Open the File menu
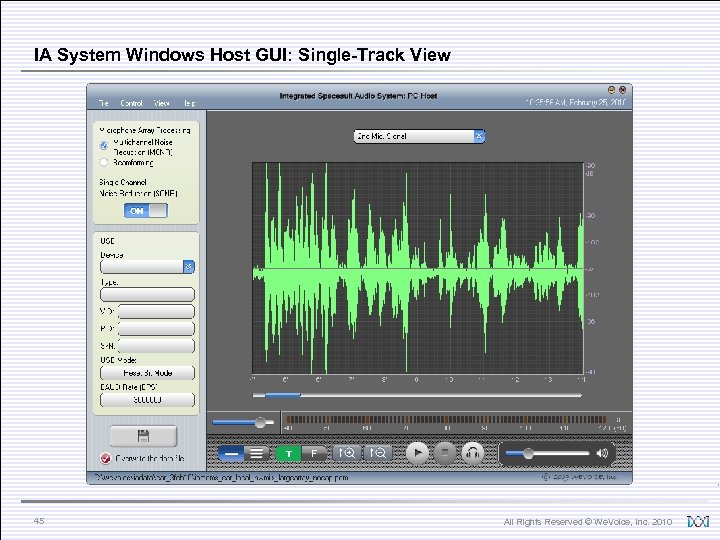 104,103
